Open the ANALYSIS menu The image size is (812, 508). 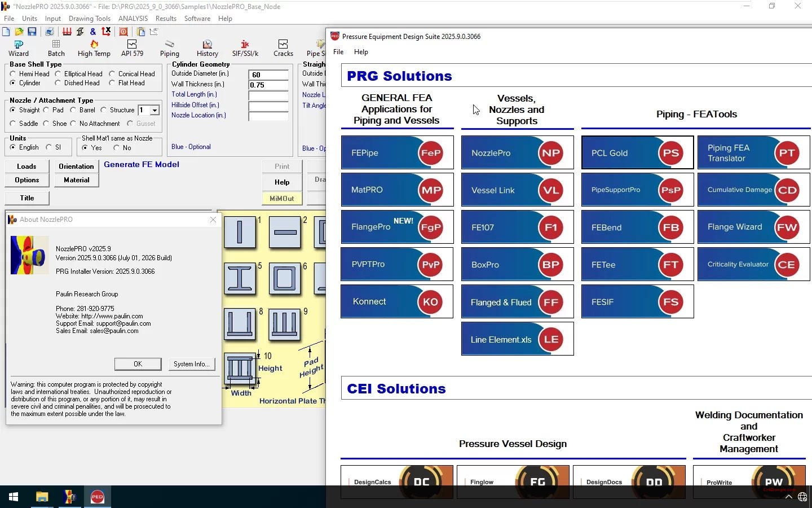(x=133, y=19)
